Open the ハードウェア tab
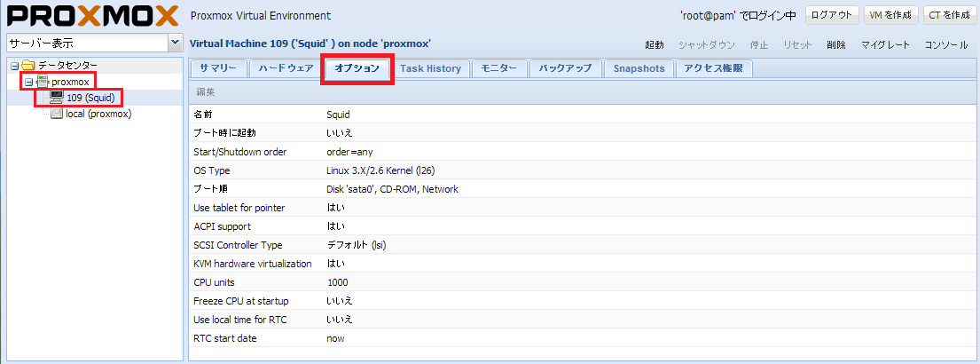 click(284, 68)
